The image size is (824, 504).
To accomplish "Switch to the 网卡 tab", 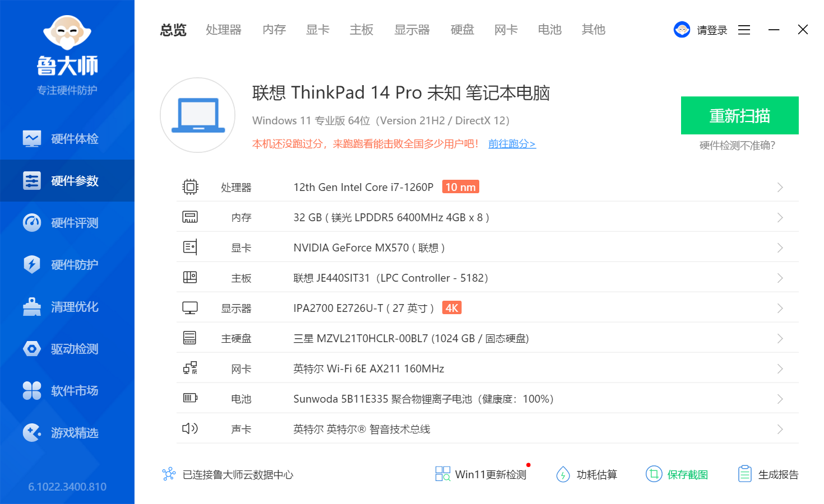I will point(506,30).
